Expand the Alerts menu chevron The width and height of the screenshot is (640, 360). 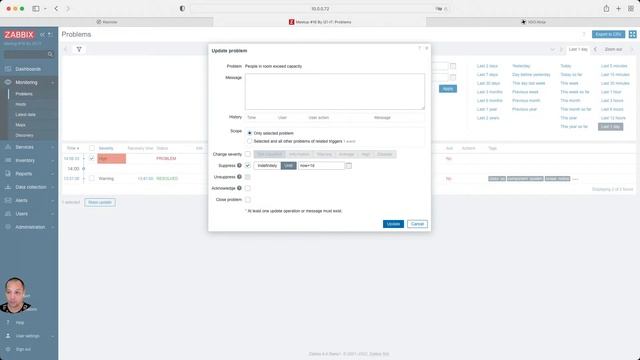[53, 200]
